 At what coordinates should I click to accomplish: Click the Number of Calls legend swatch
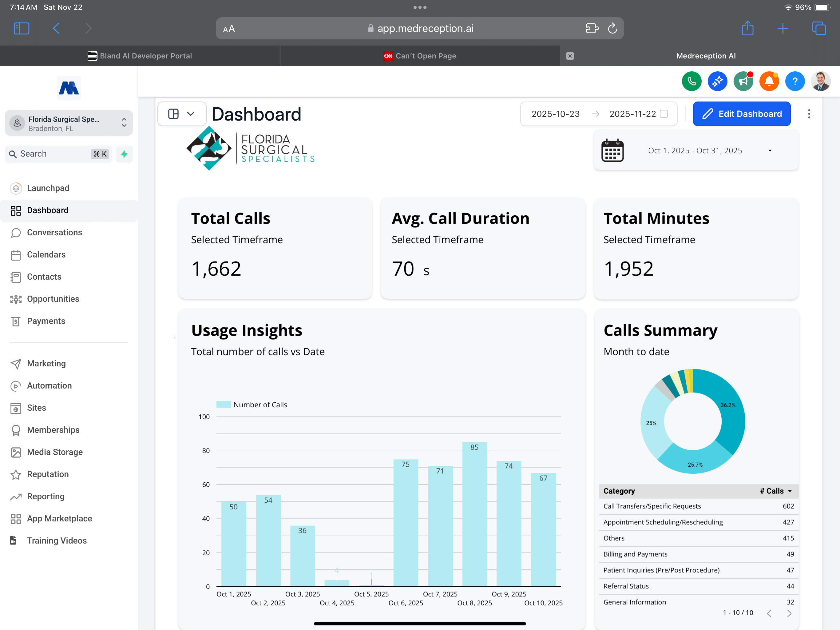[x=223, y=405]
